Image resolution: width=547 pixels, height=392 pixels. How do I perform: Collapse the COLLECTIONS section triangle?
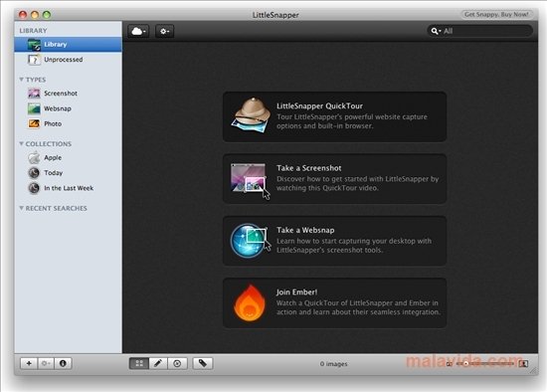click(x=21, y=144)
